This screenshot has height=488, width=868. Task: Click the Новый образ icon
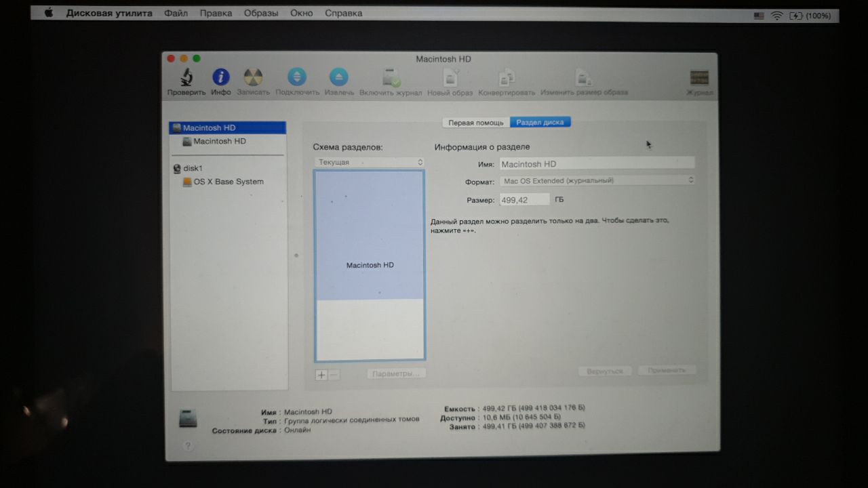click(450, 77)
